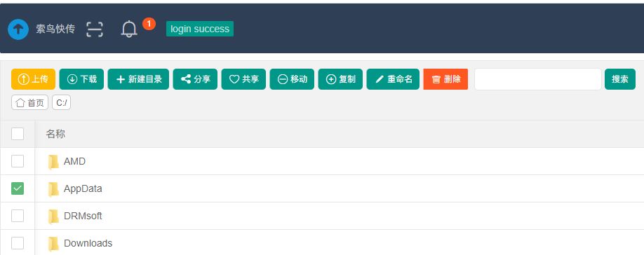Viewport: 644px width, 255px height.
Task: Click the C:/ breadcrumb path
Action: point(62,102)
